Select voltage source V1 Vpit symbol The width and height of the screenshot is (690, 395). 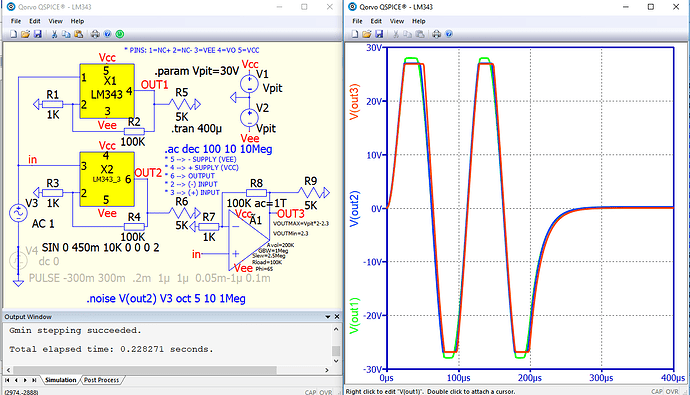250,84
